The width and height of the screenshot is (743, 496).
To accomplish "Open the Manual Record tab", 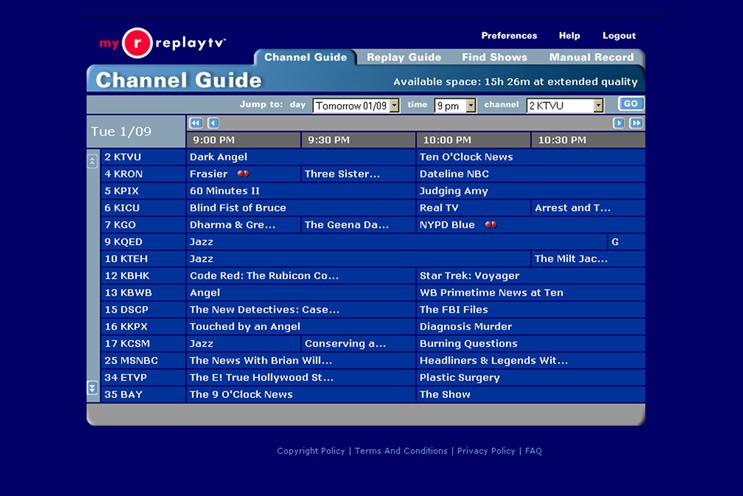I will point(591,57).
